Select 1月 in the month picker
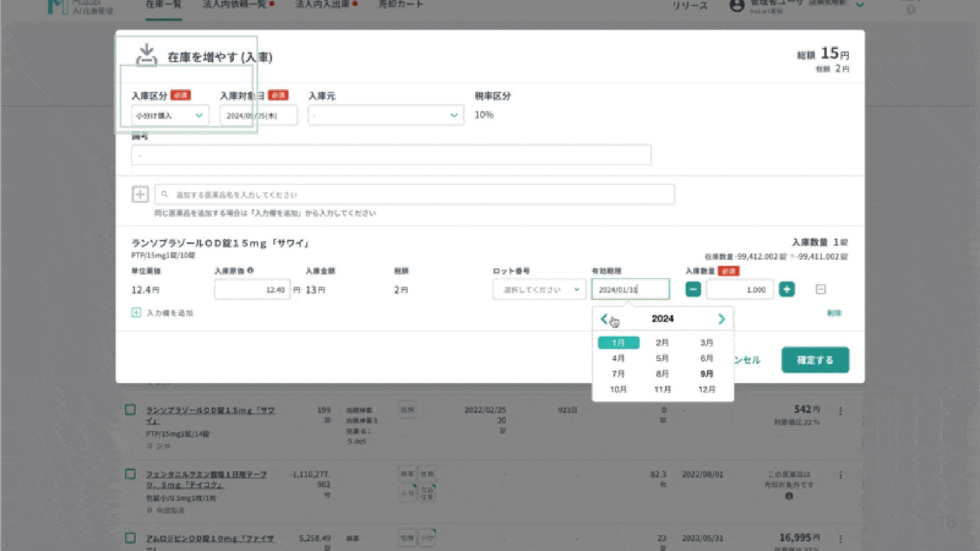The image size is (980, 551). (x=618, y=343)
